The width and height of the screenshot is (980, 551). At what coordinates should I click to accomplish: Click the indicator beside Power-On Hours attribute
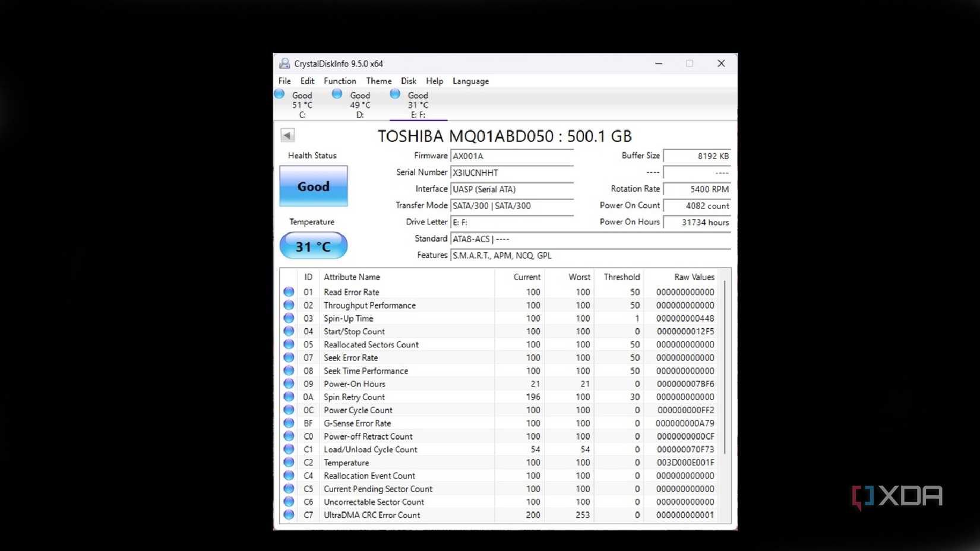289,384
